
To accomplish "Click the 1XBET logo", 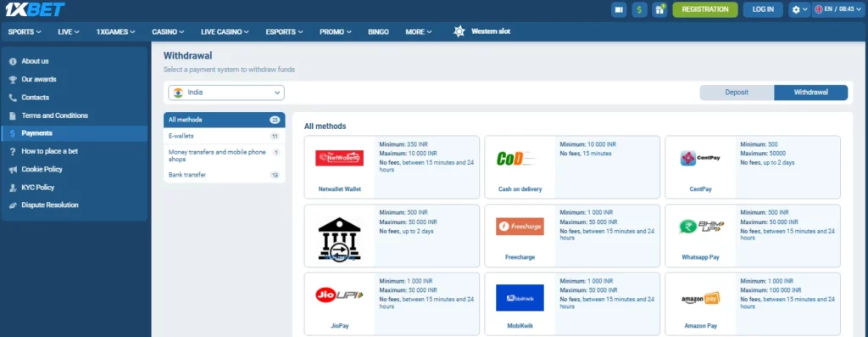I will click(36, 8).
